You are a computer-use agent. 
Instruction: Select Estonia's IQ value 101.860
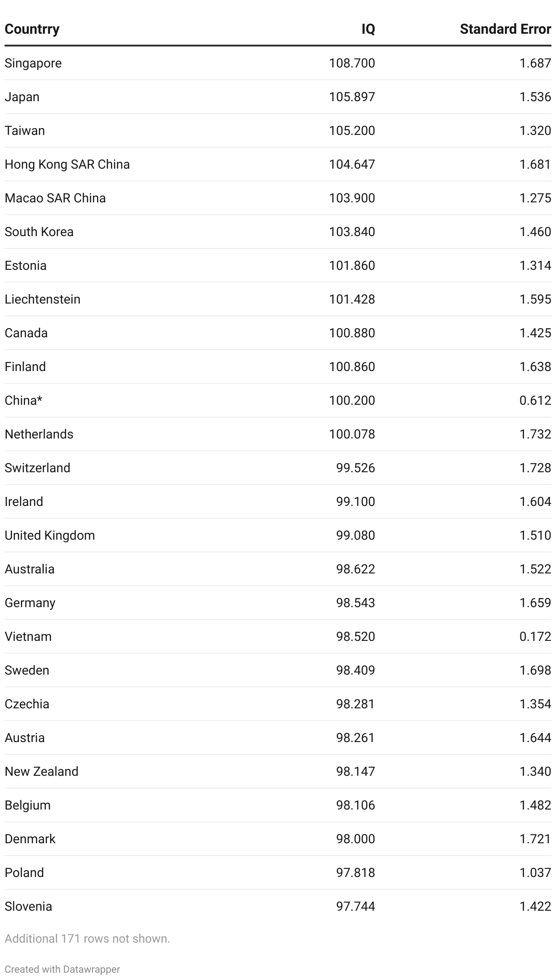[x=352, y=265]
